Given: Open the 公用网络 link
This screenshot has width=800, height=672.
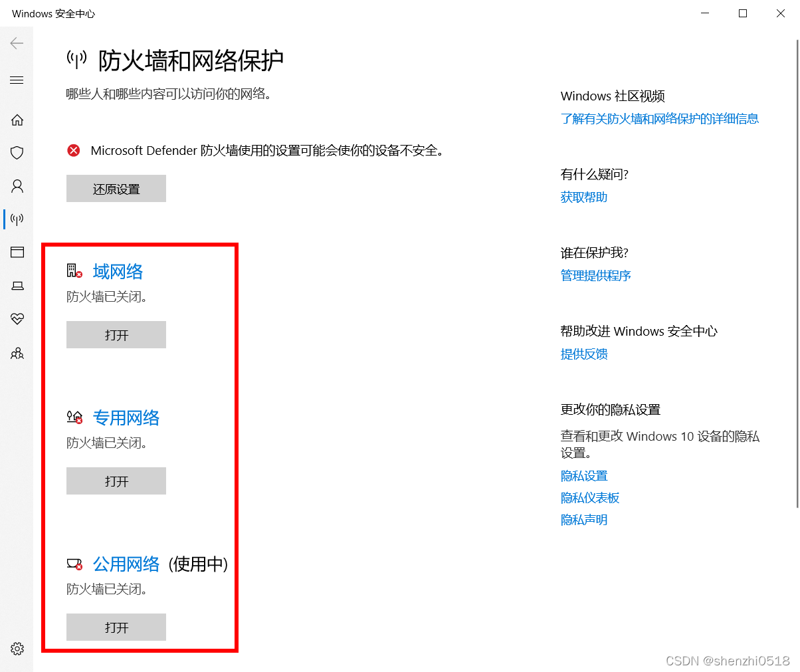Looking at the screenshot, I should click(126, 564).
